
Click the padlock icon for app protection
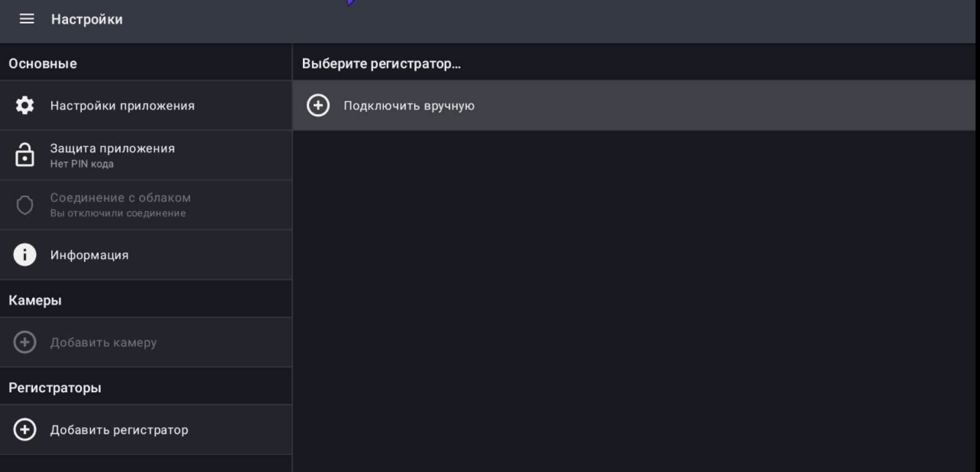(24, 155)
